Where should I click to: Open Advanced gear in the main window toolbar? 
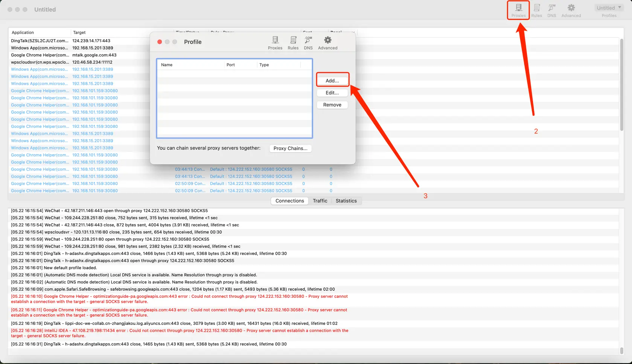click(x=571, y=11)
